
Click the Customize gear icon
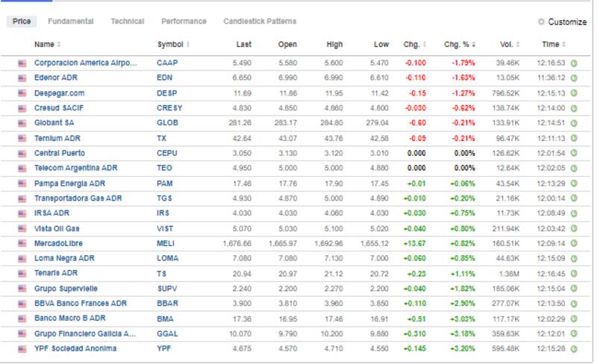(541, 22)
